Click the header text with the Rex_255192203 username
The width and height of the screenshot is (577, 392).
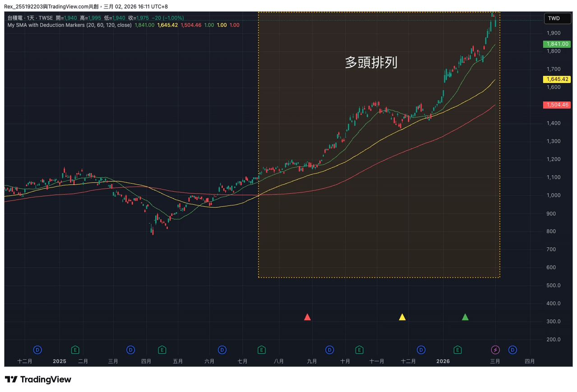pyautogui.click(x=86, y=7)
